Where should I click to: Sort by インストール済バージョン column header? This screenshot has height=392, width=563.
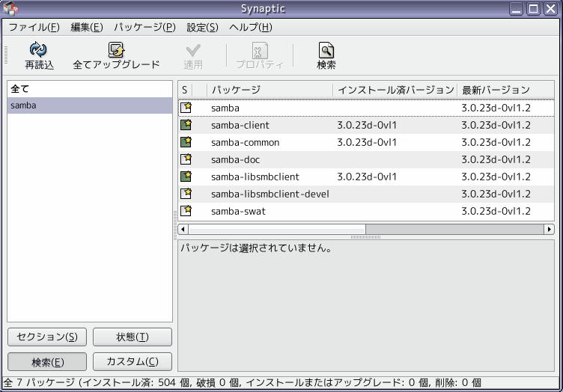click(395, 90)
